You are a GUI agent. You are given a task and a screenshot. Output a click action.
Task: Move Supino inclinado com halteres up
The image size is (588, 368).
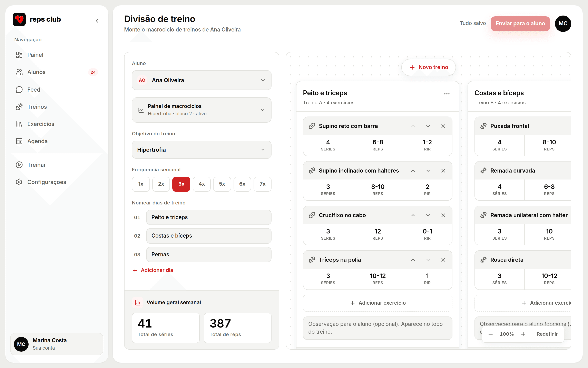413,171
